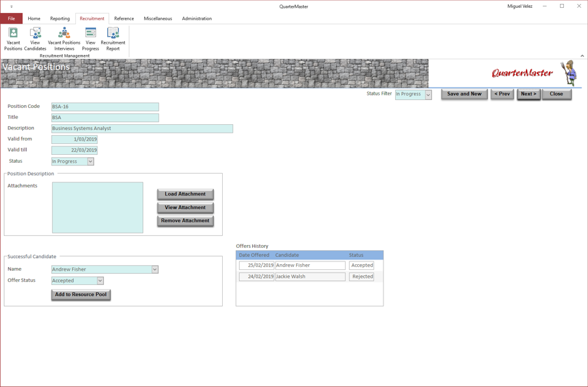Click the Valid till date field
588x387 pixels.
(74, 150)
